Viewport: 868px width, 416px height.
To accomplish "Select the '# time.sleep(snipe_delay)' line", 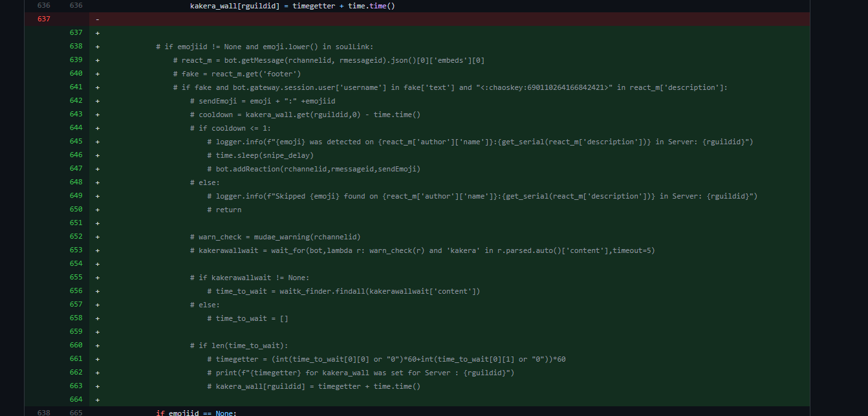I will [x=260, y=155].
